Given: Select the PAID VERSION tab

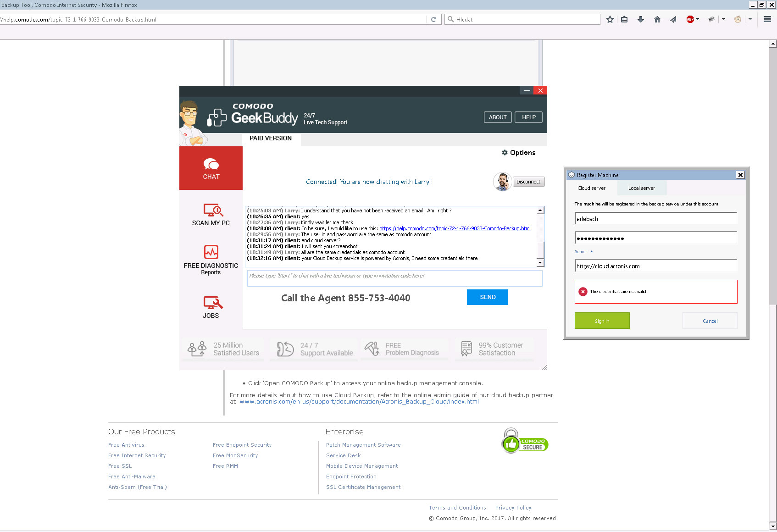Looking at the screenshot, I should point(271,139).
